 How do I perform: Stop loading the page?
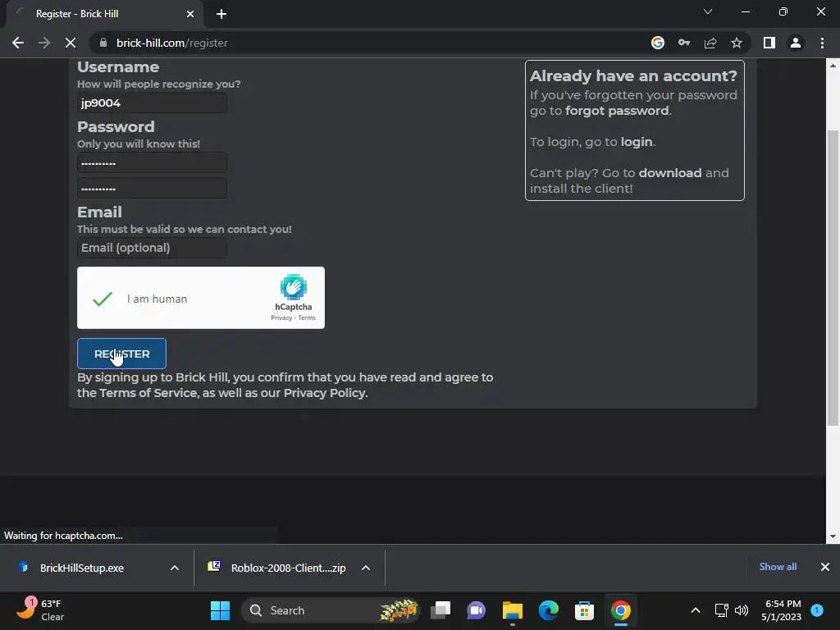click(71, 43)
